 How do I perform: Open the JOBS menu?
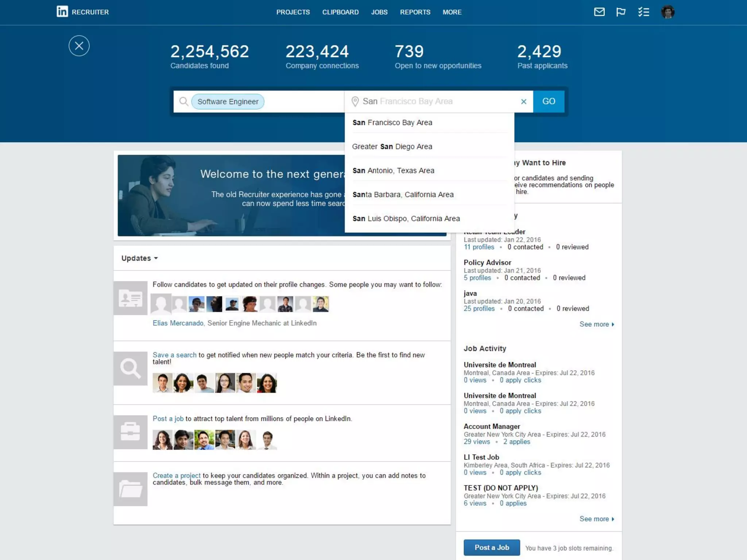[x=379, y=12]
